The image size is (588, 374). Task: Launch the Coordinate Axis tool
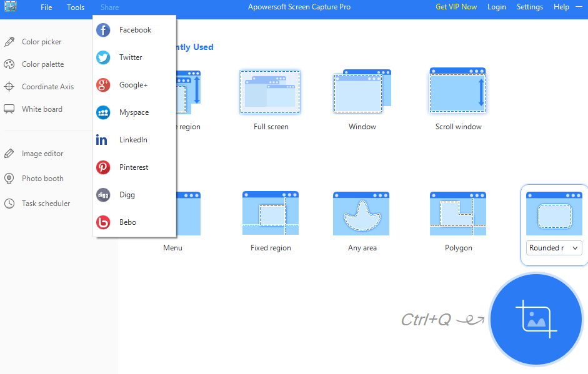(x=47, y=87)
